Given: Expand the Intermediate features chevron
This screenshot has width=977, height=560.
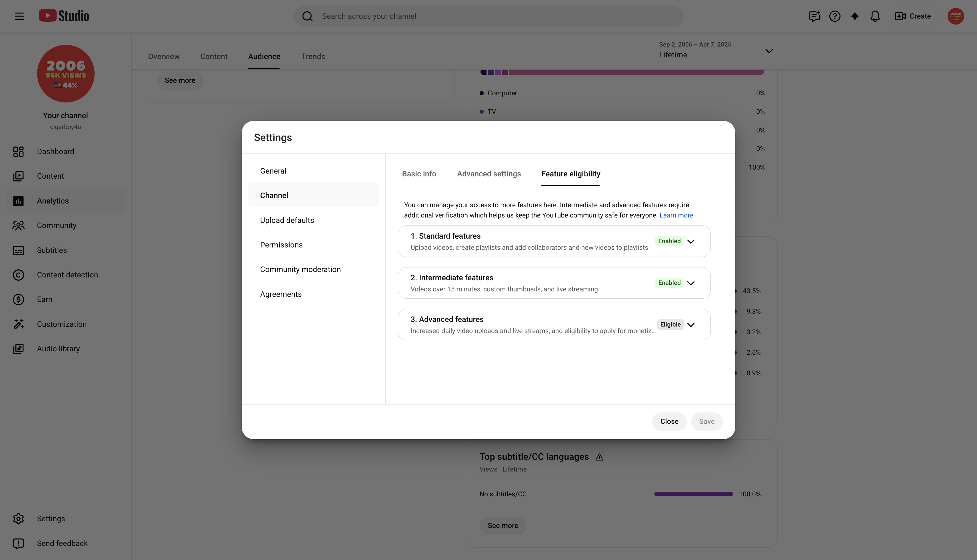Looking at the screenshot, I should click(691, 283).
